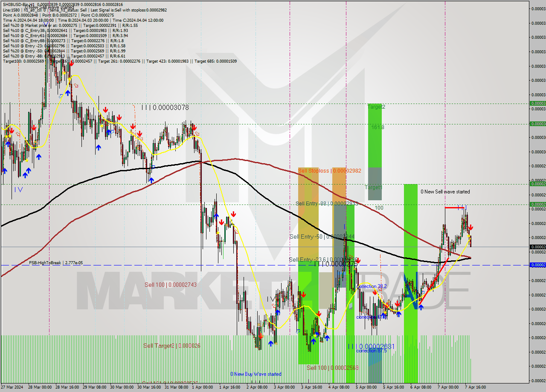The image size is (546, 392).
Task: Select the 'Target1' label
Action: click(x=374, y=187)
